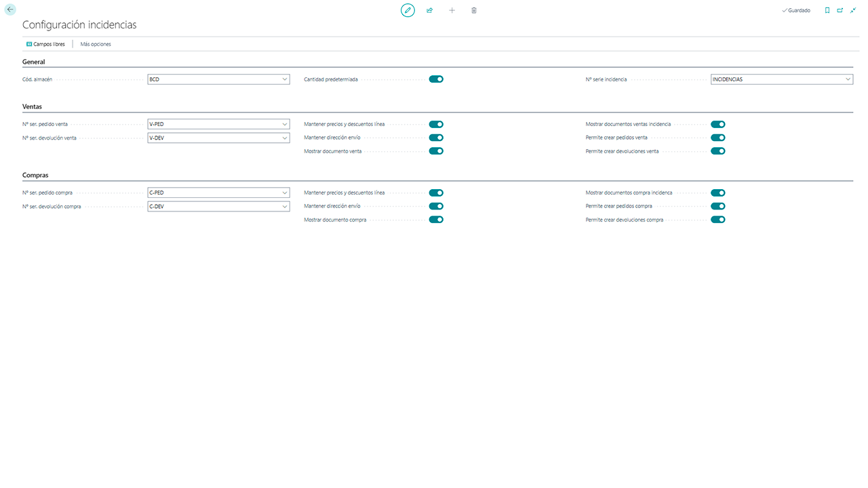Click the Configuración incidencias title

79,24
